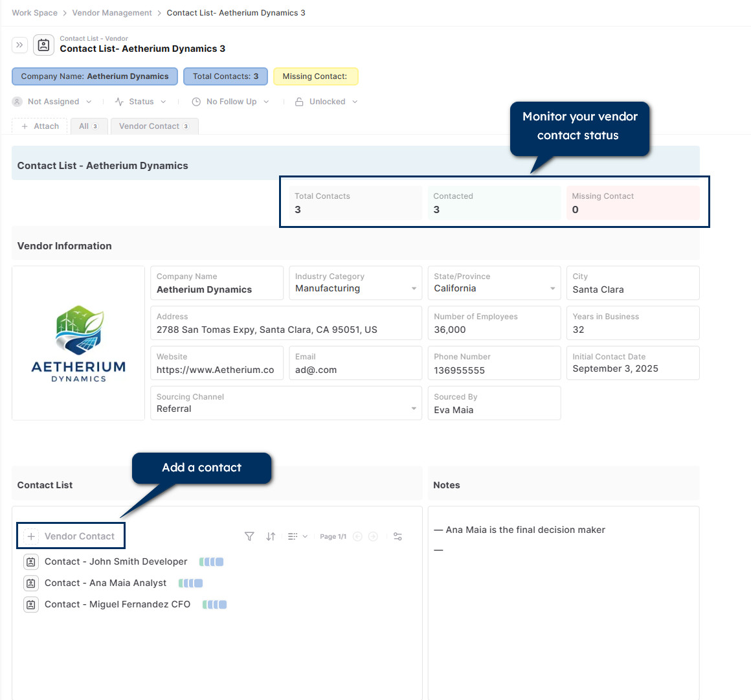This screenshot has width=751, height=700.
Task: Click the Vendor Contact add button
Action: click(x=71, y=536)
